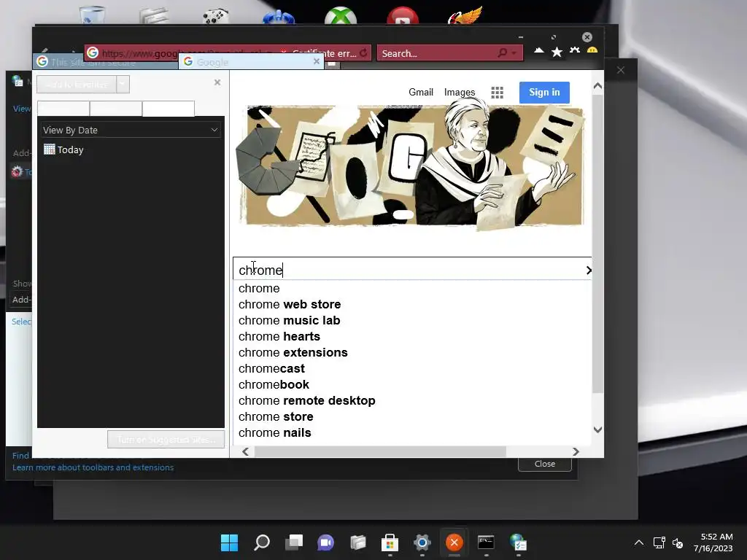Click the Certificate error indicator
Viewport: 747px width, 560px height.
(320, 52)
